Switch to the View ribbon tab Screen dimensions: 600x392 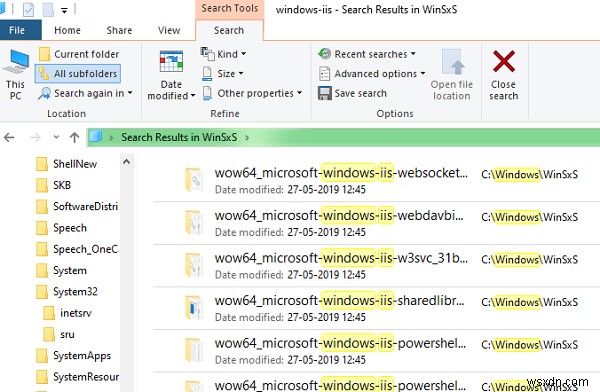pos(169,30)
